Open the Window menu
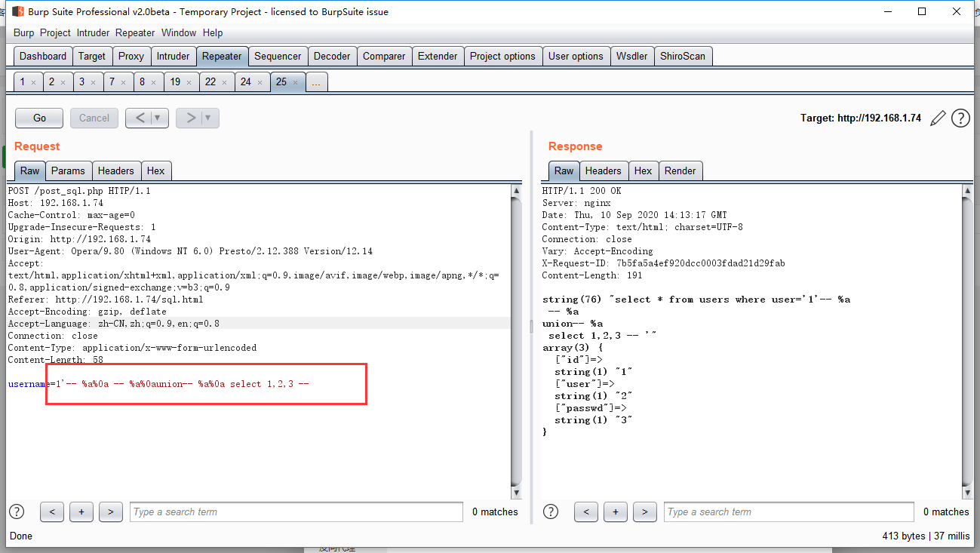The image size is (980, 553). pos(179,32)
